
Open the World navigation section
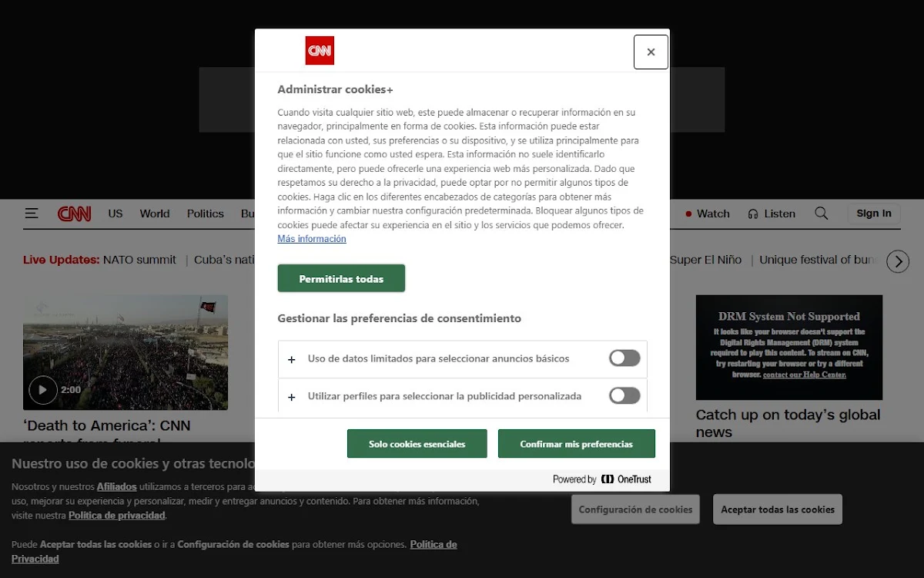point(155,213)
